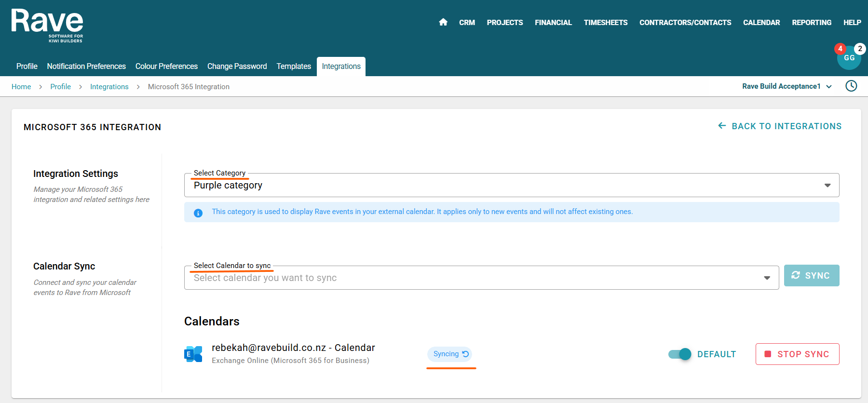Screen dimensions: 868x403
Task: Expand the Select Category dropdown
Action: pyautogui.click(x=512, y=185)
